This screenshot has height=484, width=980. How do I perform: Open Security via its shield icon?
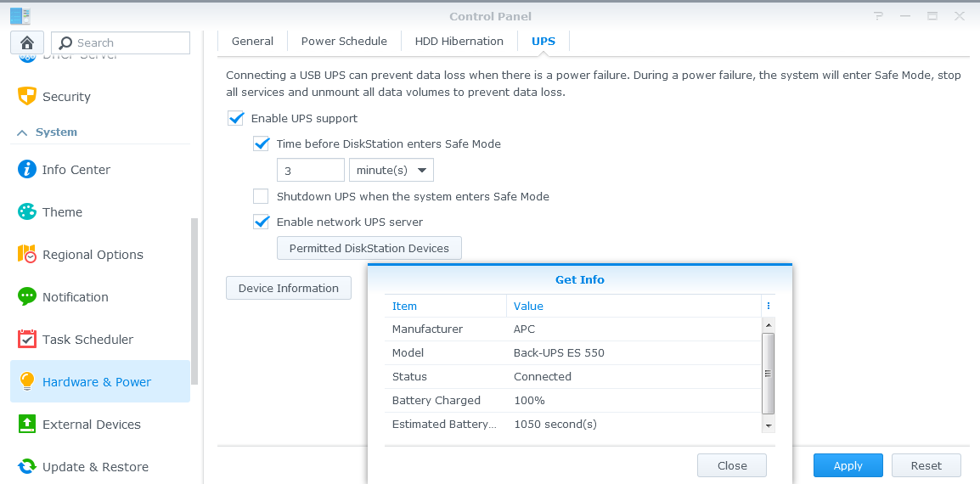[x=27, y=96]
